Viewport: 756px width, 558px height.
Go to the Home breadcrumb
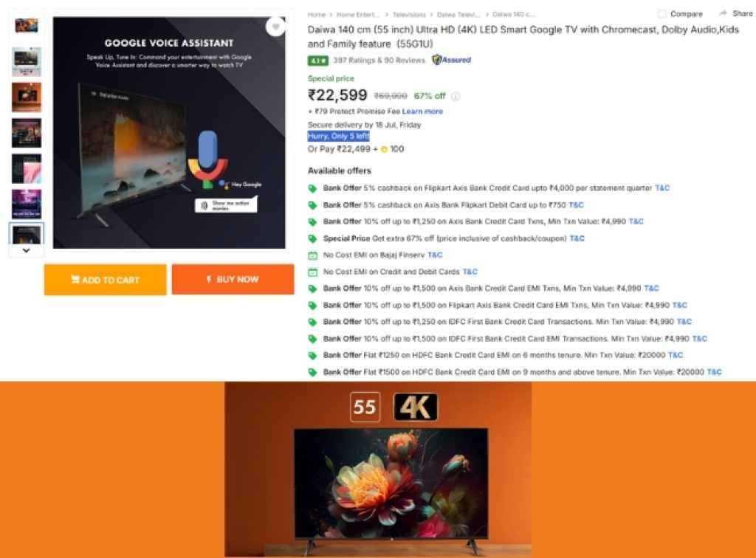click(x=316, y=15)
